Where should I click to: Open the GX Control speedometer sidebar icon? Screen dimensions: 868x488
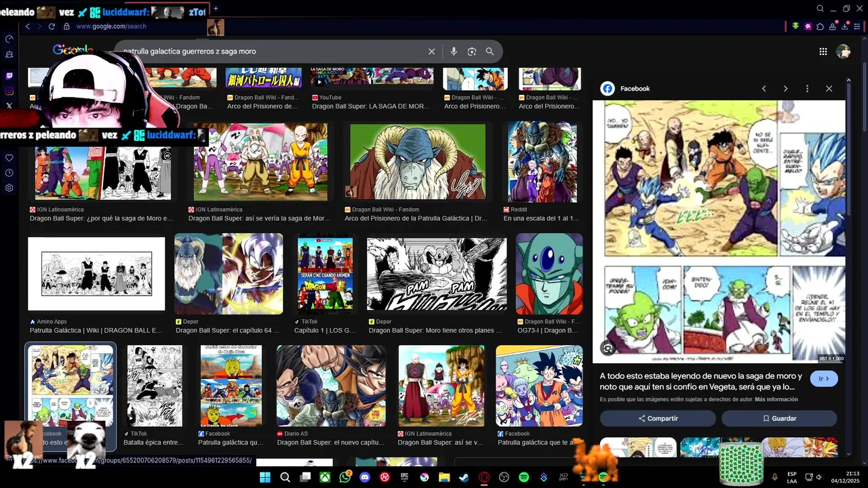point(9,39)
